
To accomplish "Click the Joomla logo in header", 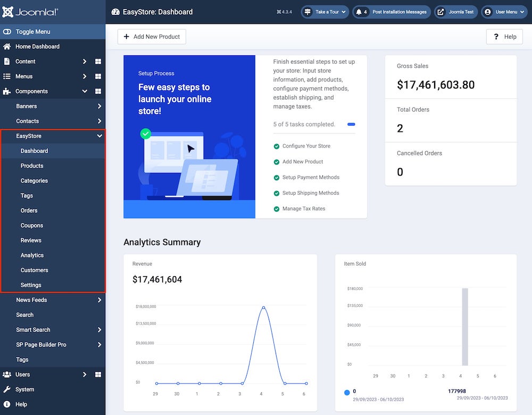I will [x=30, y=12].
